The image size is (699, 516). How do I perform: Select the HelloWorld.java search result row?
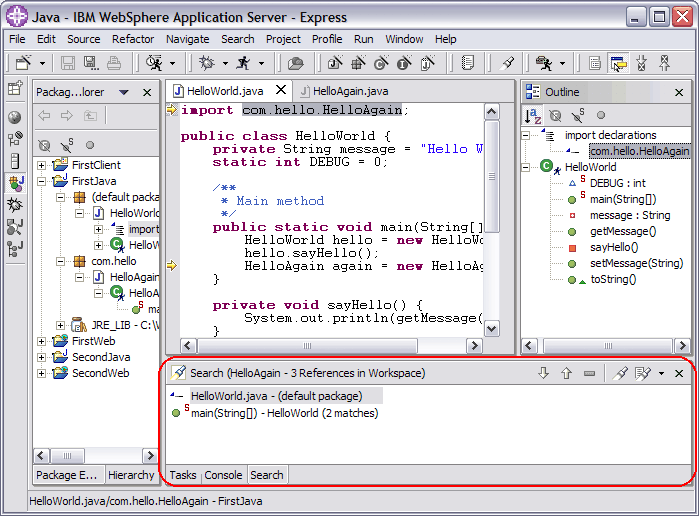276,396
